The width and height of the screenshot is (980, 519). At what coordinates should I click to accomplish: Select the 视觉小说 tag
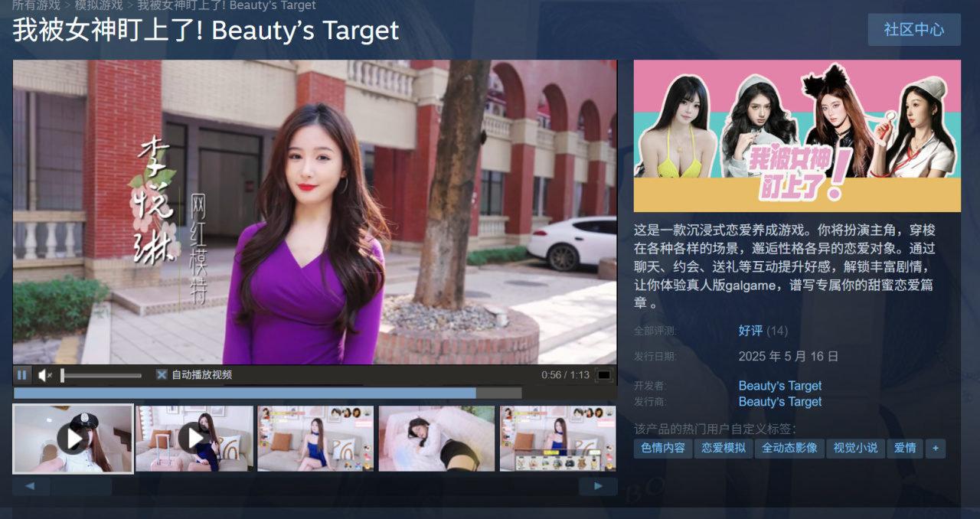pos(855,449)
